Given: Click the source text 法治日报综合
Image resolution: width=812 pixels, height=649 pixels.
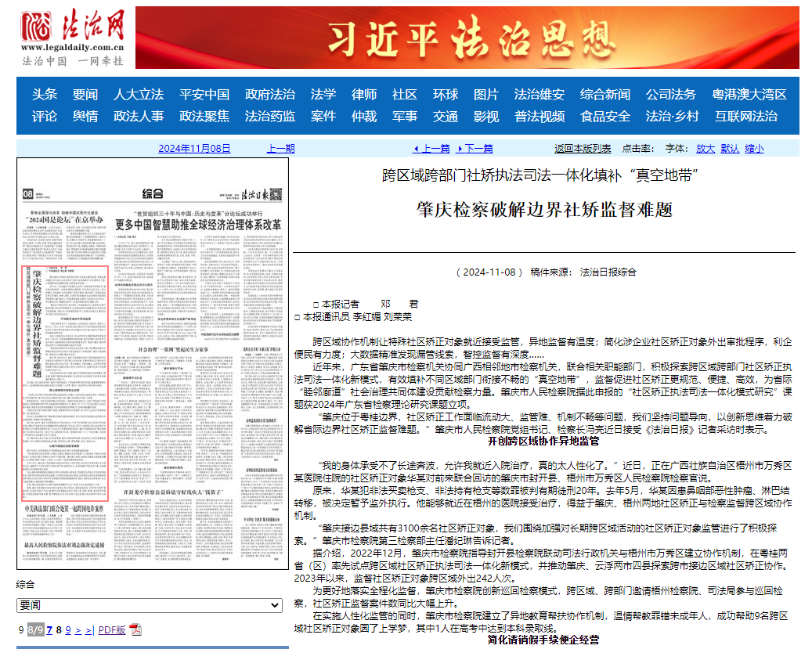Looking at the screenshot, I should click(x=608, y=272).
